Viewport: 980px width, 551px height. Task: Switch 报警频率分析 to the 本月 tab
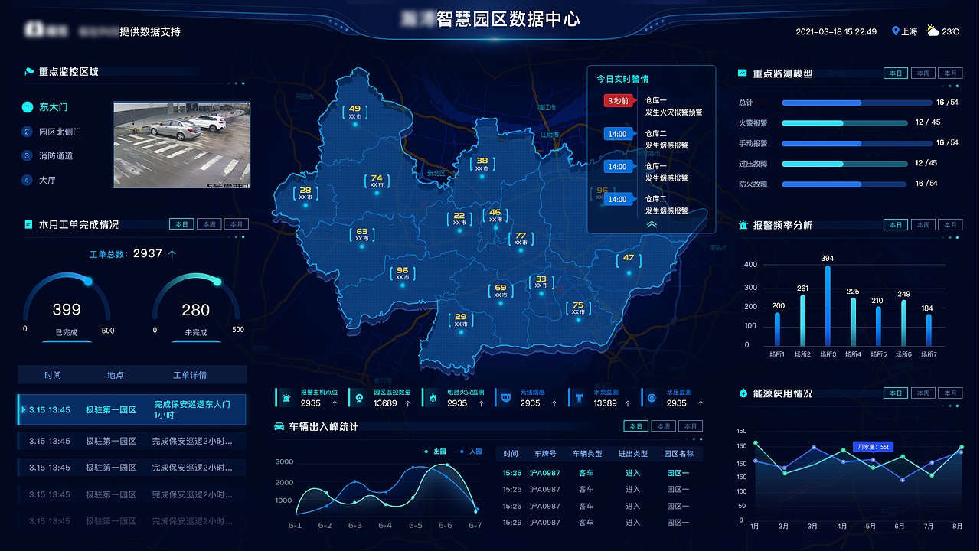pyautogui.click(x=950, y=225)
